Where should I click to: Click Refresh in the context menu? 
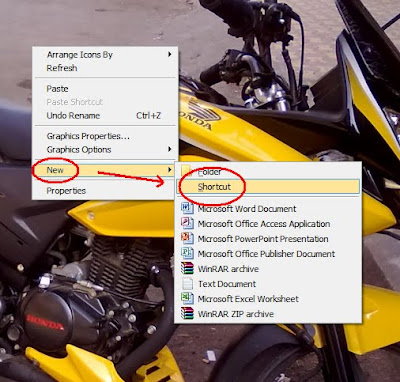point(105,68)
